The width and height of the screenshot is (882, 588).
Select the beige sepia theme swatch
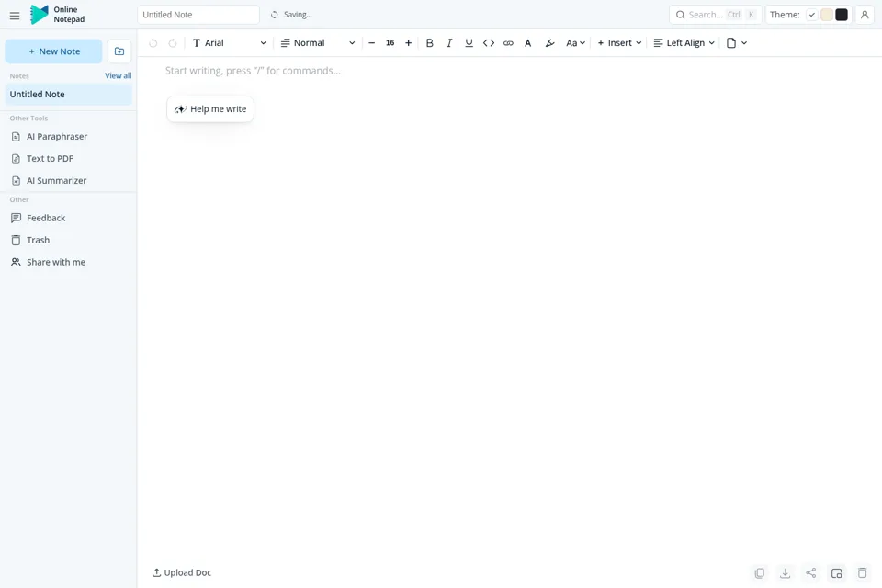click(x=827, y=15)
